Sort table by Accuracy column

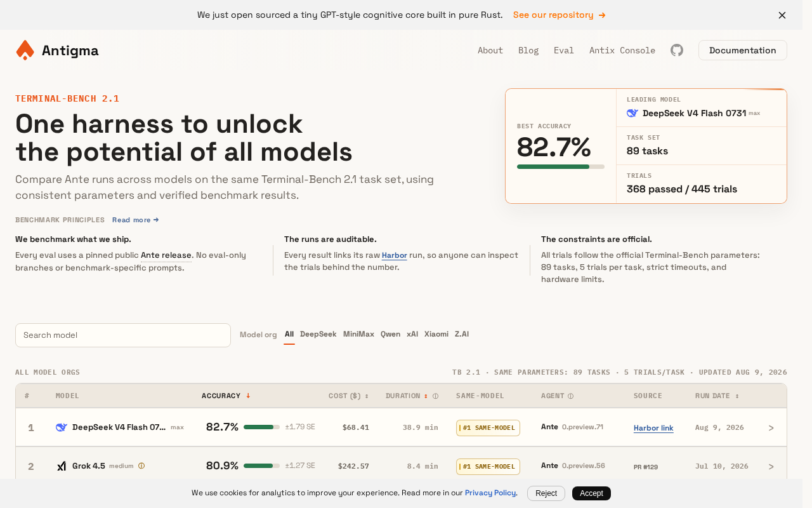tap(226, 396)
